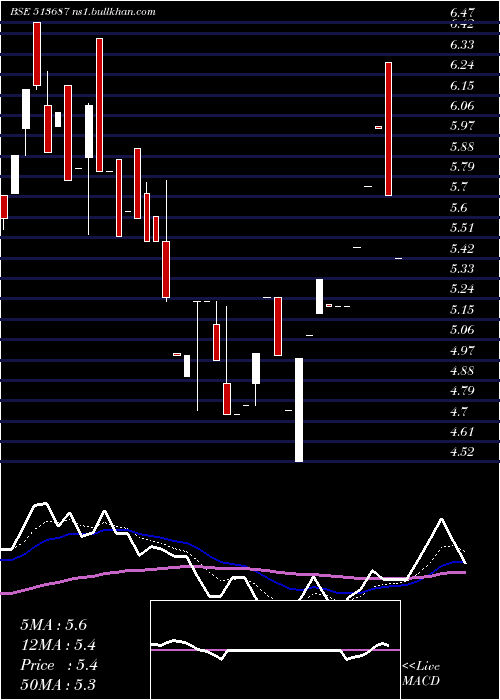Open the Live MACD inset chart
500x700 pixels.
point(275,650)
